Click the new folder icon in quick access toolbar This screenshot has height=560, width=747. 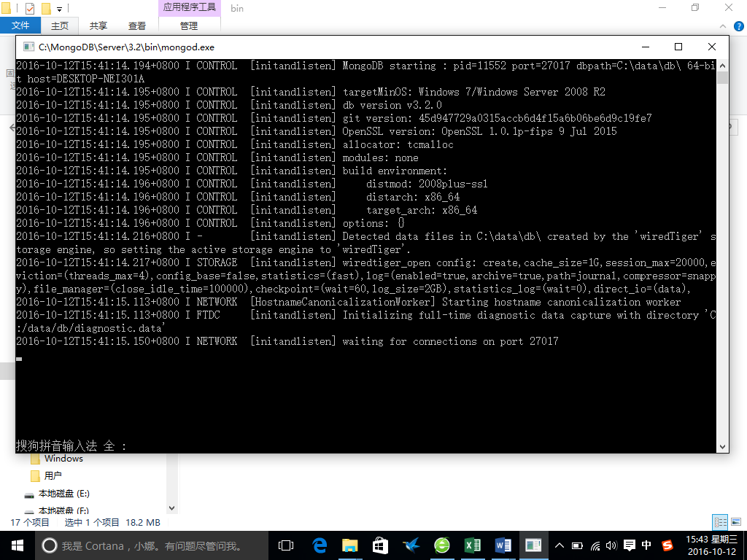46,9
